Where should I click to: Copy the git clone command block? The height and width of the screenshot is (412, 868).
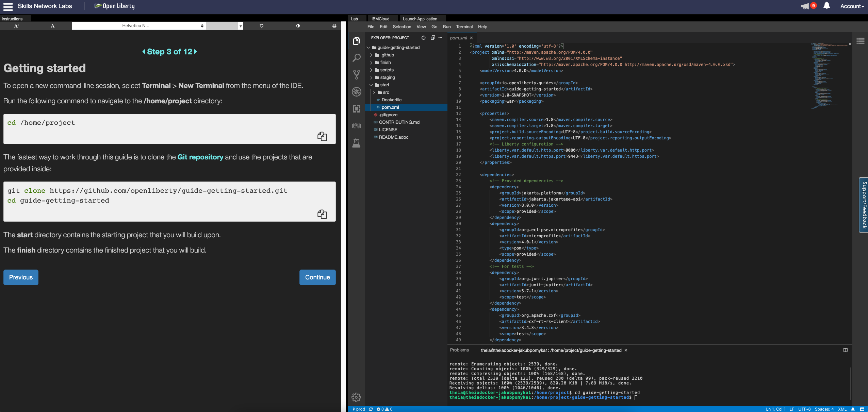(x=322, y=214)
